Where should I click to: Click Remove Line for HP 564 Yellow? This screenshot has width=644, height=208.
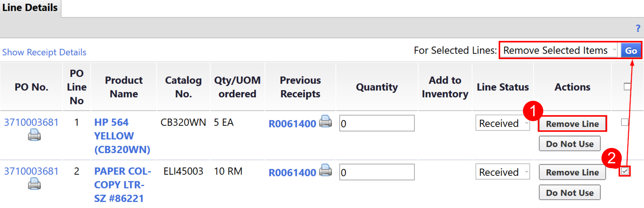coord(572,124)
